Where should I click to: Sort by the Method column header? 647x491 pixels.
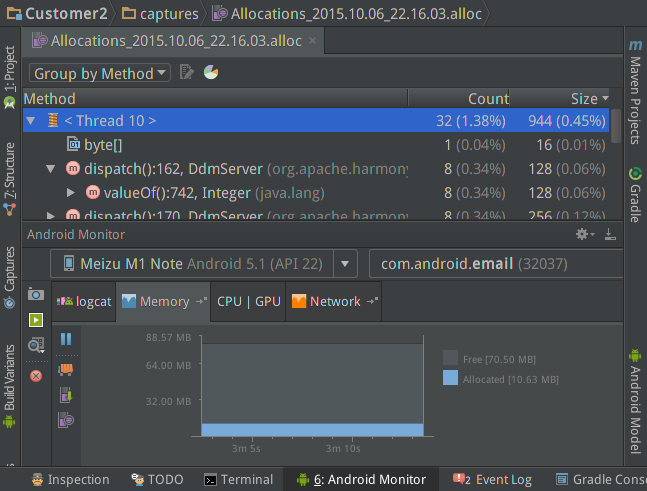pyautogui.click(x=215, y=99)
